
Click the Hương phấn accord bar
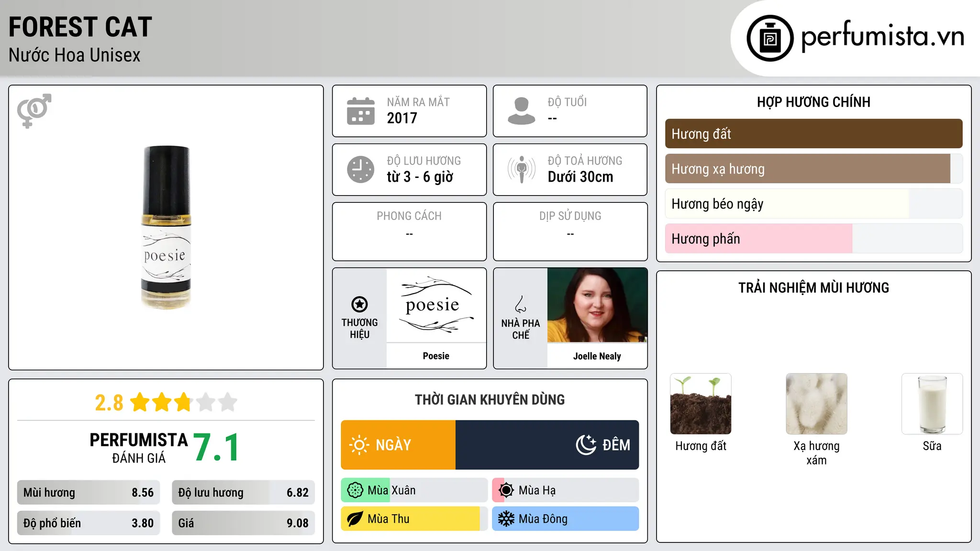point(813,239)
